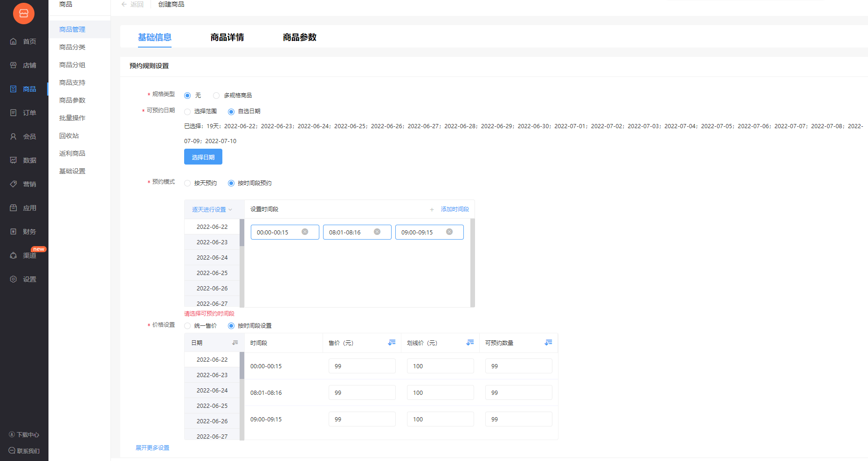Choose 选择范围 for bookable dates
The image size is (868, 461).
[x=187, y=112]
